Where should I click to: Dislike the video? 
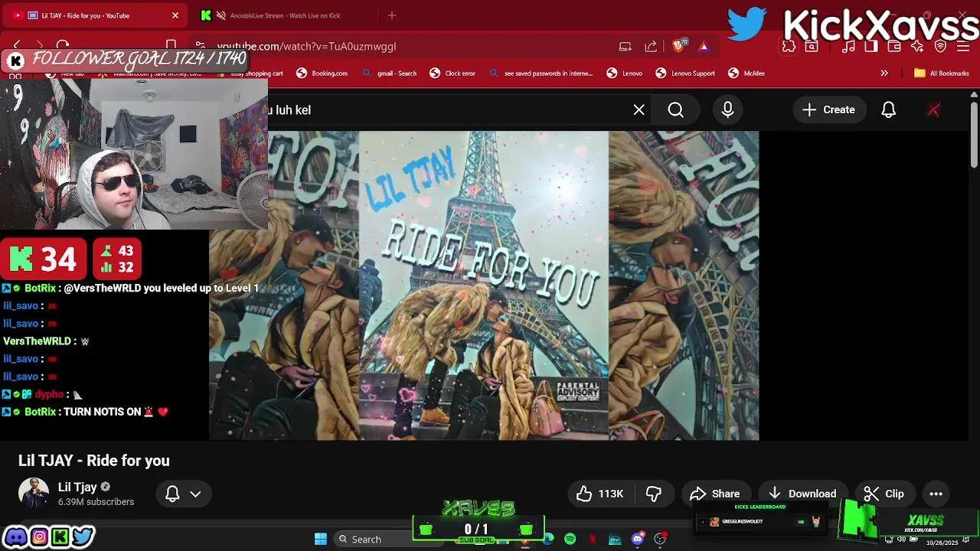point(653,494)
